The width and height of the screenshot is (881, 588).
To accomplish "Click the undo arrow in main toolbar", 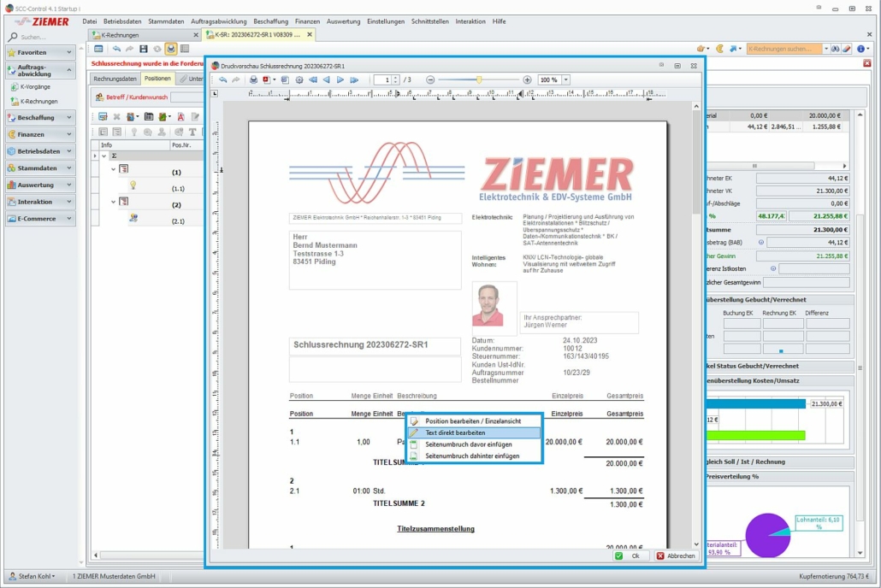I will coord(116,49).
